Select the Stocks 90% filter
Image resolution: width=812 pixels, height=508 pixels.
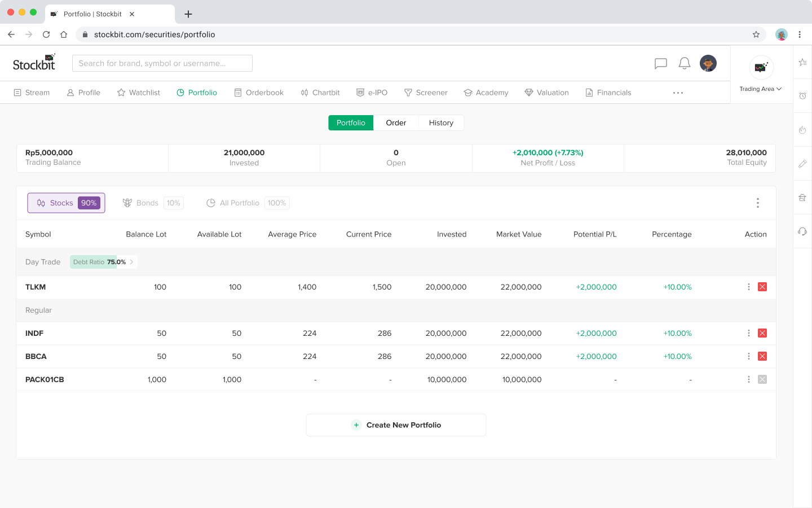click(x=67, y=203)
